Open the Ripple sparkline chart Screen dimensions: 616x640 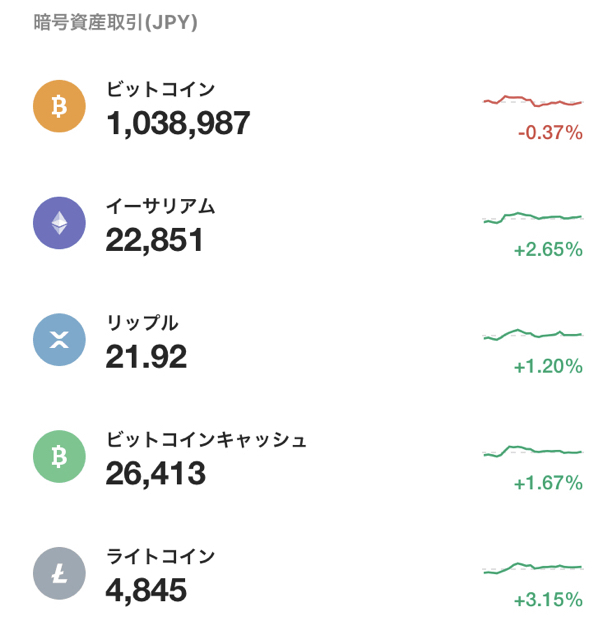(x=533, y=335)
